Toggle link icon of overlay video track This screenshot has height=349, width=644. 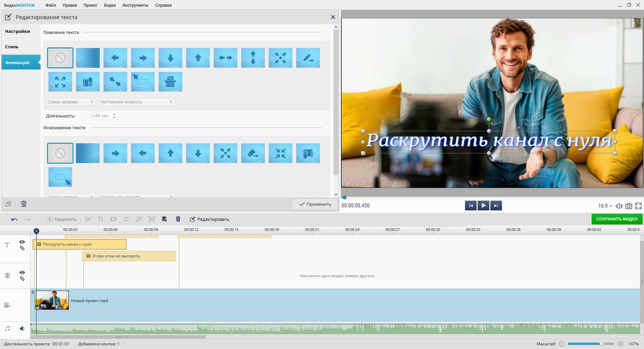[x=22, y=279]
